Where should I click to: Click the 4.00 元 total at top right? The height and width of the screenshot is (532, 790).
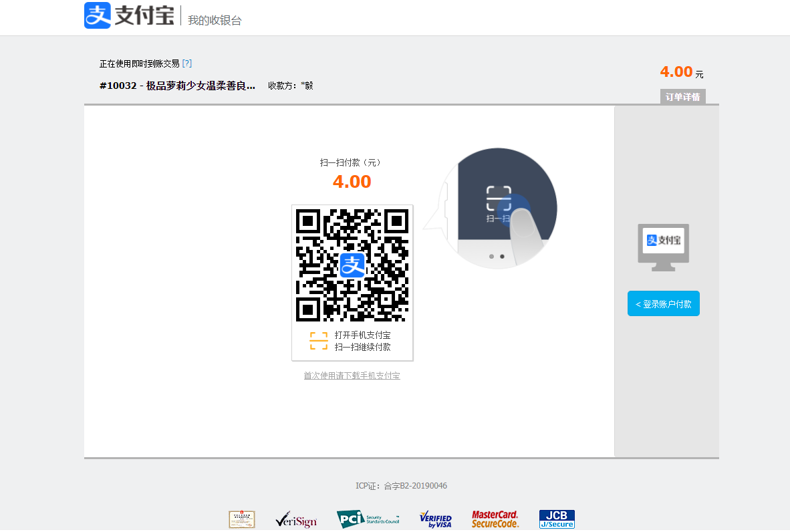[x=682, y=72]
